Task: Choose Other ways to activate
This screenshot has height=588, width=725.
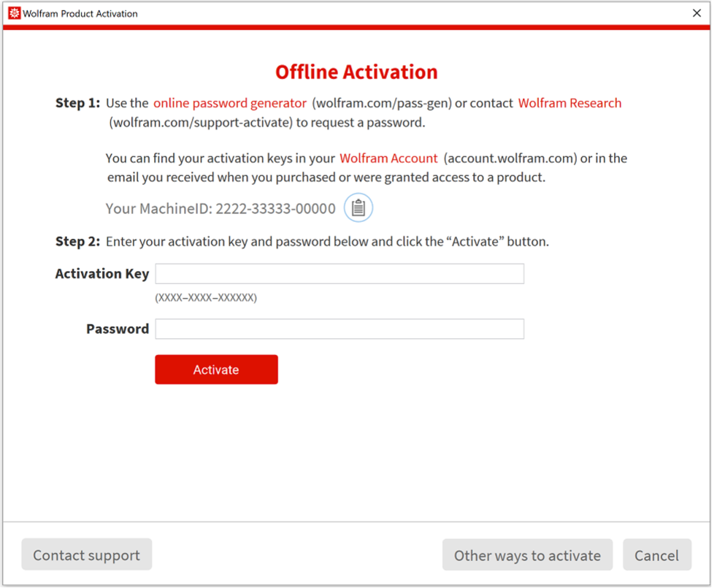Action: click(527, 554)
